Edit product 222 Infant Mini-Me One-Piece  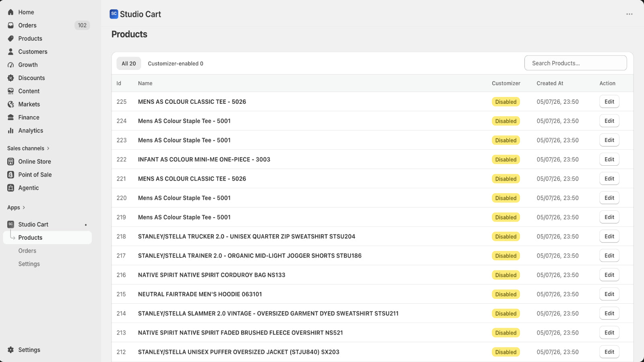[609, 159]
